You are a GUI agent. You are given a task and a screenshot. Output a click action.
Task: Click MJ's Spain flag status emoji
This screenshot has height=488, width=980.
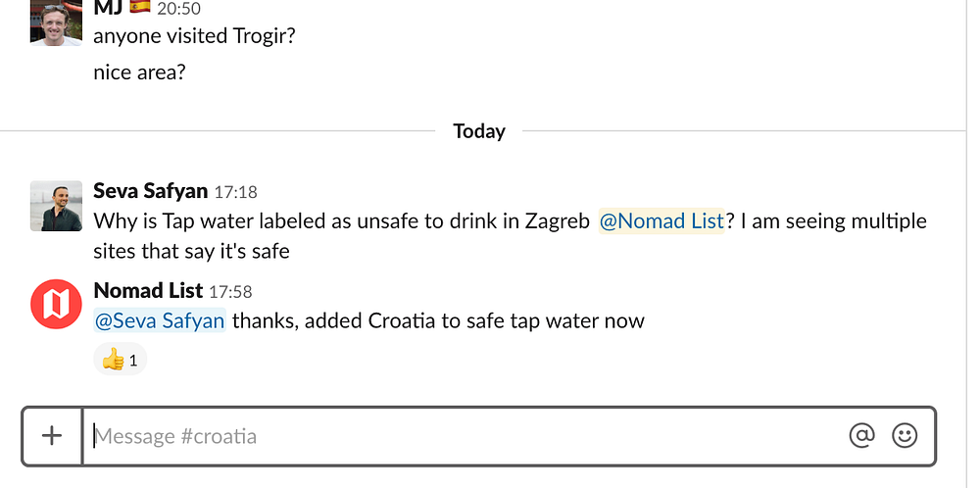[x=140, y=8]
